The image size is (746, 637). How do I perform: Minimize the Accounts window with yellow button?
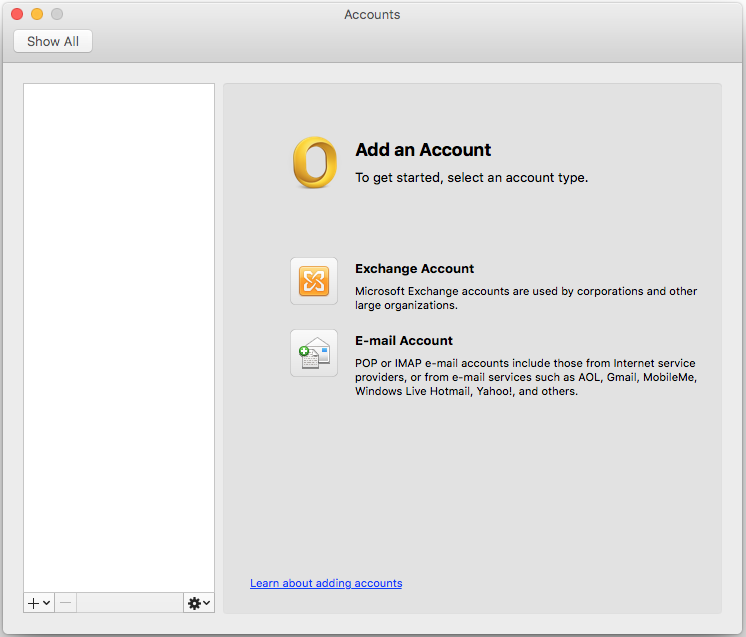[37, 14]
